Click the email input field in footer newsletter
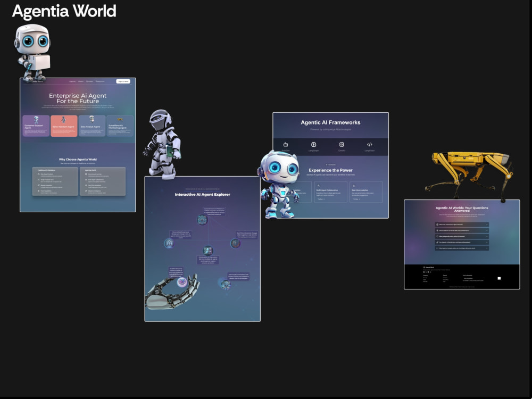The width and height of the screenshot is (532, 399). (479, 278)
